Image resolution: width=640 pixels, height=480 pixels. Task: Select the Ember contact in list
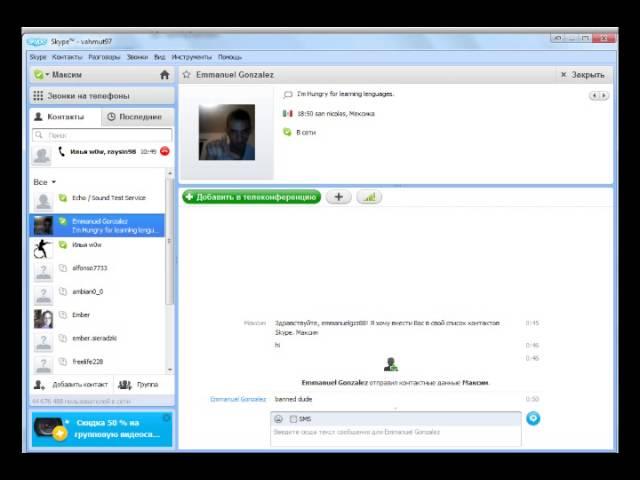[x=80, y=315]
